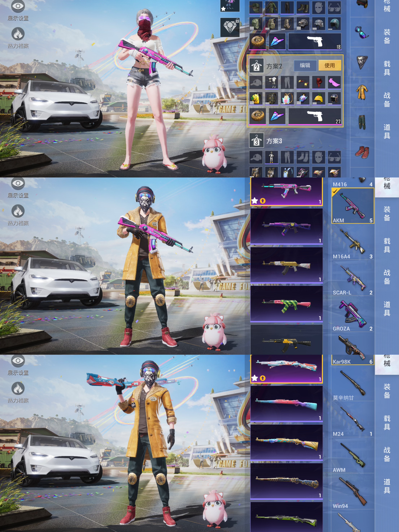Image resolution: width=399 pixels, height=532 pixels.
Task: Select the yellow fruit helmet in 方案2
Action: click(x=319, y=98)
